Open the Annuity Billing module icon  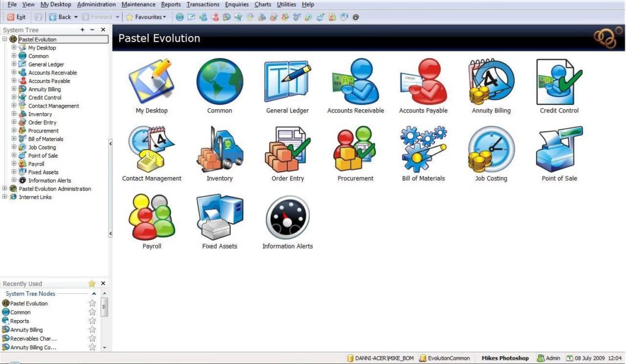coord(491,83)
